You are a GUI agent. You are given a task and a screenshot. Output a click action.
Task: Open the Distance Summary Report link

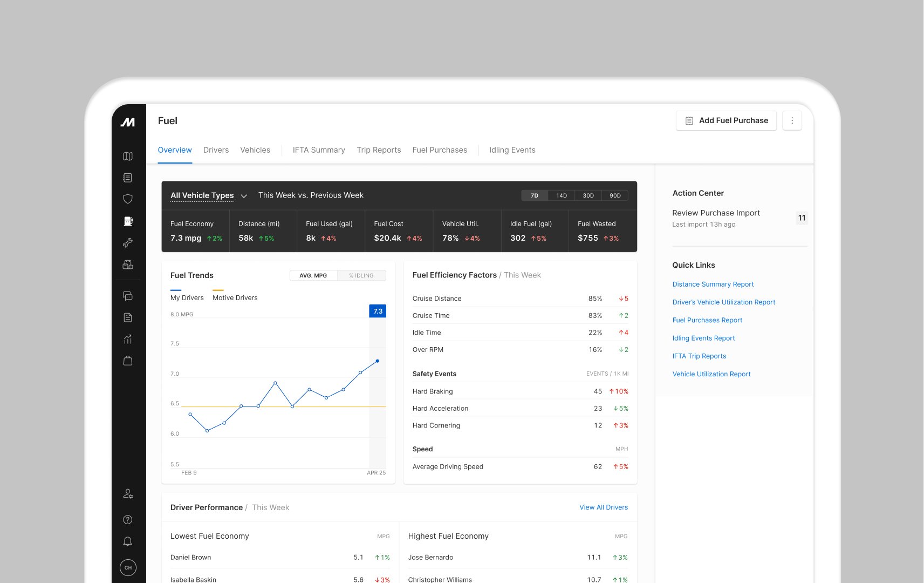coord(713,284)
